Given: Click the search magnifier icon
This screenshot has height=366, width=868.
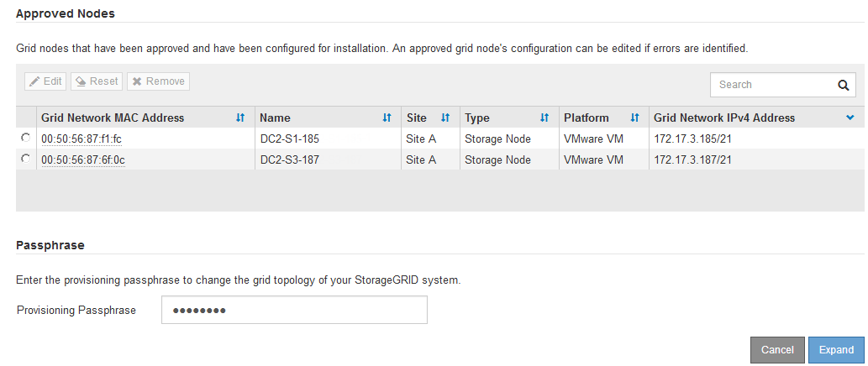Looking at the screenshot, I should [843, 85].
